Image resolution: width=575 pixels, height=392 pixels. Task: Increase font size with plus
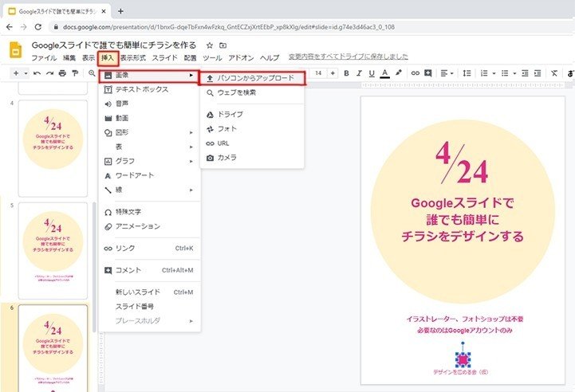tap(333, 73)
